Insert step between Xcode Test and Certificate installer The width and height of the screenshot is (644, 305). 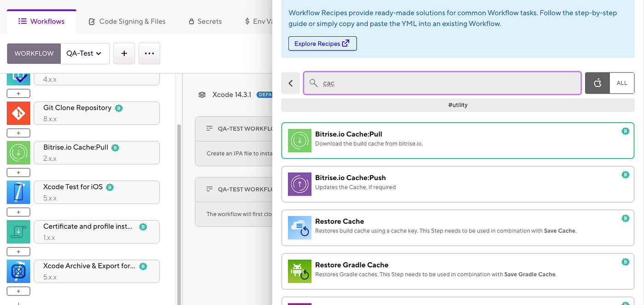18,212
